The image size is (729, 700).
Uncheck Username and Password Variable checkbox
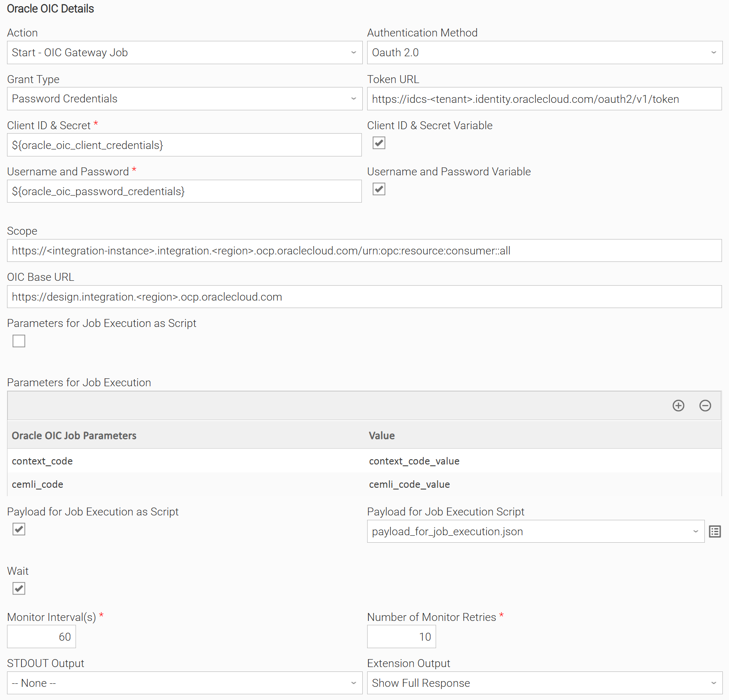coord(379,189)
